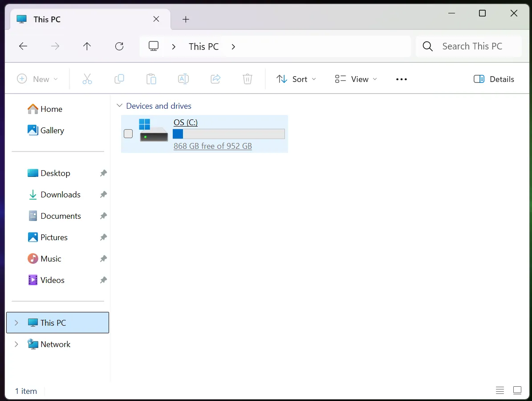
Task: Switch to large thumbnails view in status bar
Action: pyautogui.click(x=517, y=390)
